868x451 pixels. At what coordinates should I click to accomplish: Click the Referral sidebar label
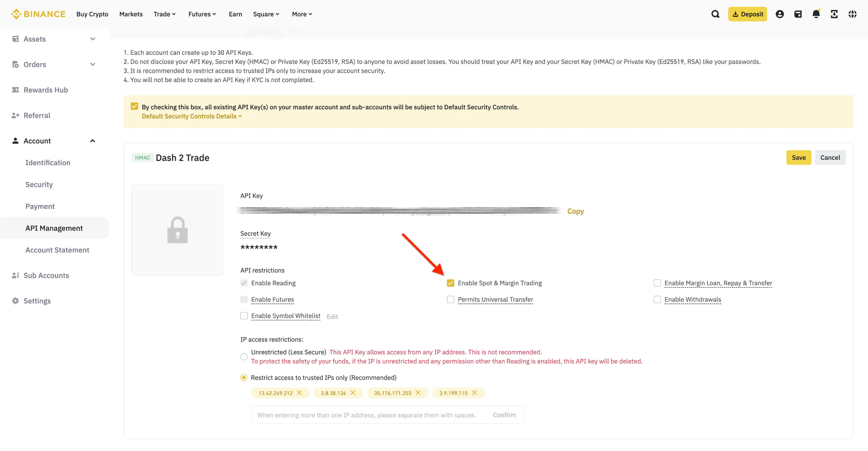[x=37, y=115]
